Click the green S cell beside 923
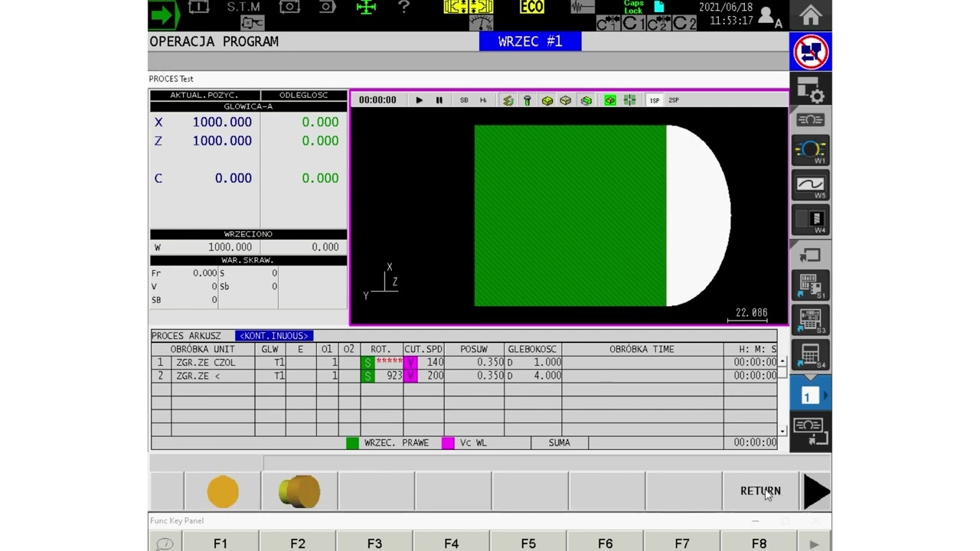Image resolution: width=980 pixels, height=551 pixels. [367, 376]
